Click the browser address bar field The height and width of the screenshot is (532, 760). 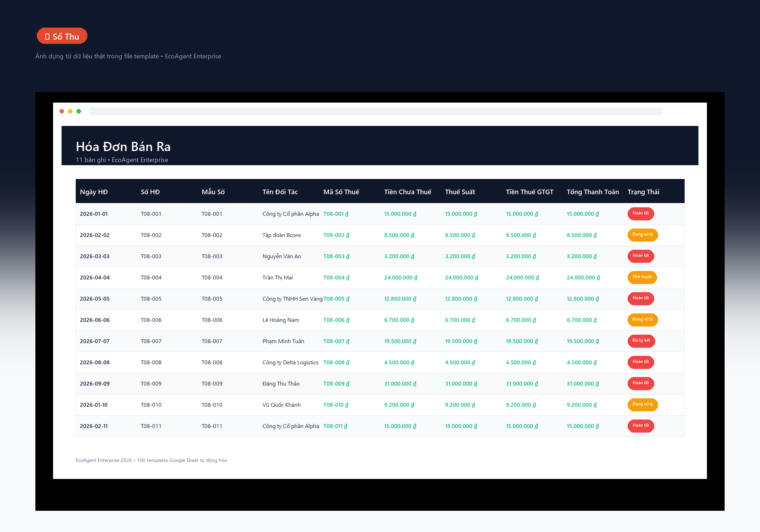point(376,111)
